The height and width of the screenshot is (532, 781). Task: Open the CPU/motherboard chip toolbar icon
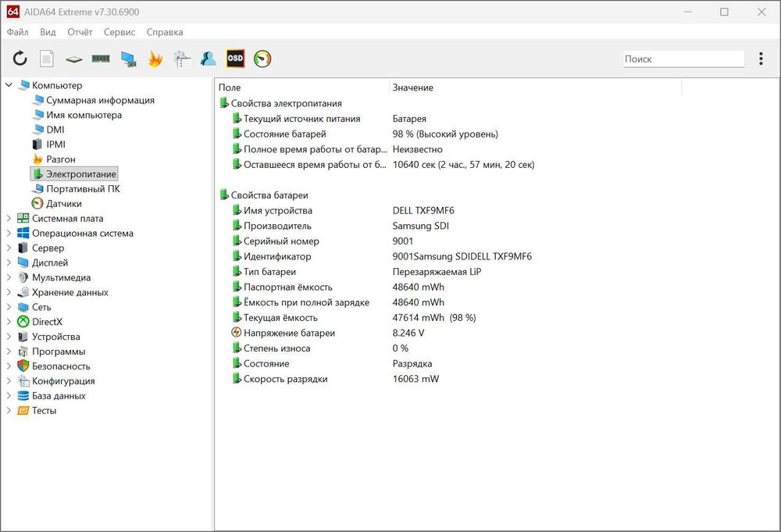coord(73,59)
